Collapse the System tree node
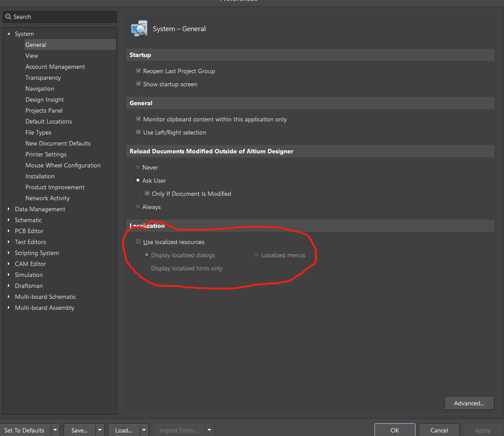Viewport: 504px width, 436px height. [9, 34]
